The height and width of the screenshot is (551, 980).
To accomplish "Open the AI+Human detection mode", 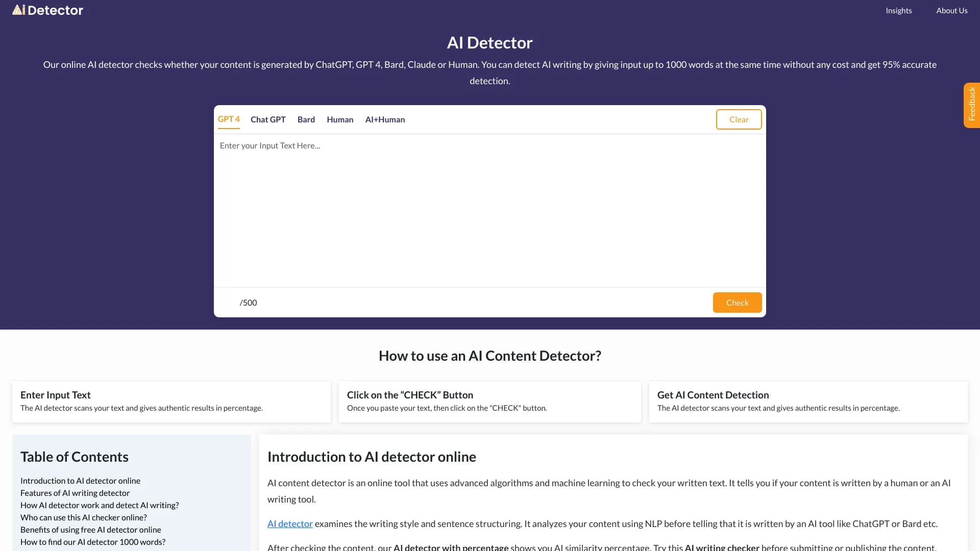I will click(385, 119).
